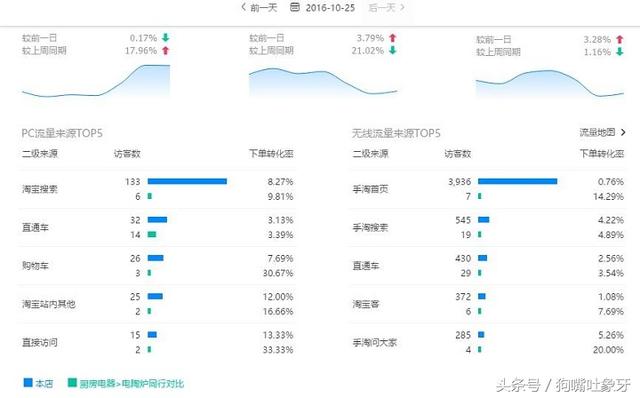Click the red up arrow next to 3.79%

tap(392, 38)
